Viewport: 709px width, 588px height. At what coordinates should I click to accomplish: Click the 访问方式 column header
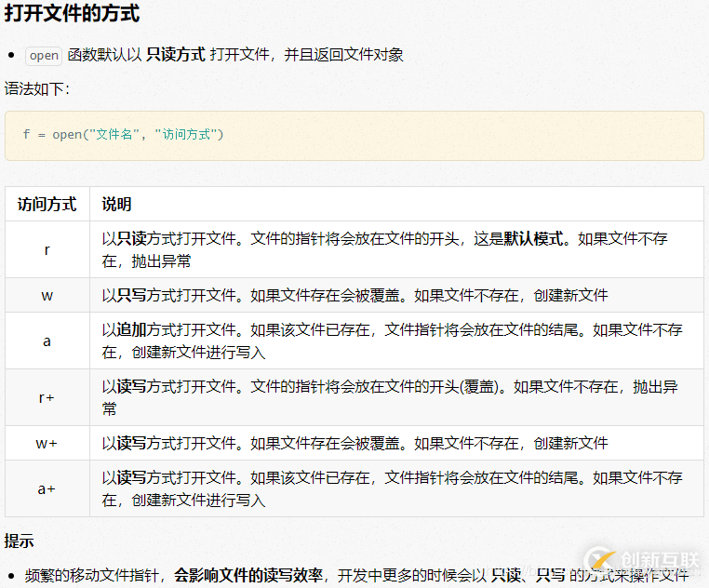pyautogui.click(x=47, y=204)
